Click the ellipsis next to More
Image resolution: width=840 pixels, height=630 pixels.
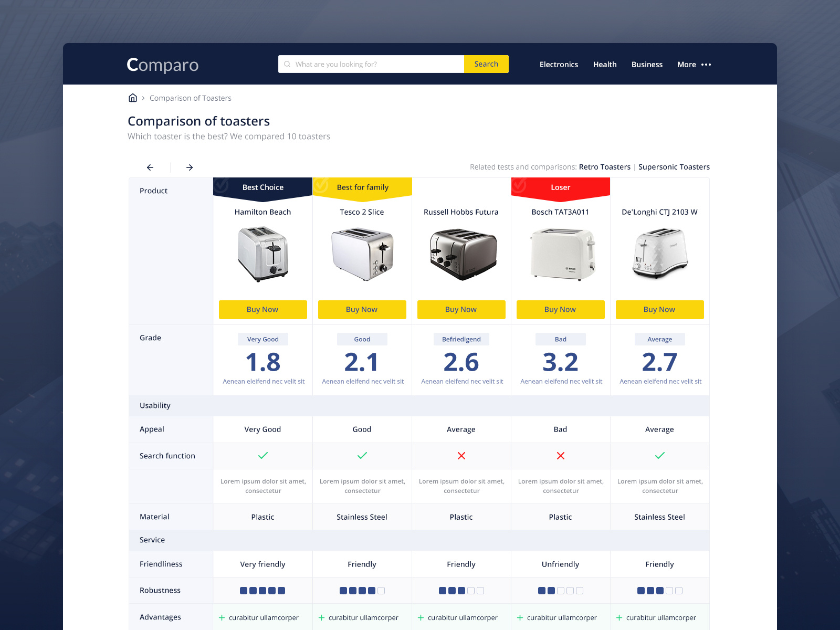pyautogui.click(x=706, y=64)
